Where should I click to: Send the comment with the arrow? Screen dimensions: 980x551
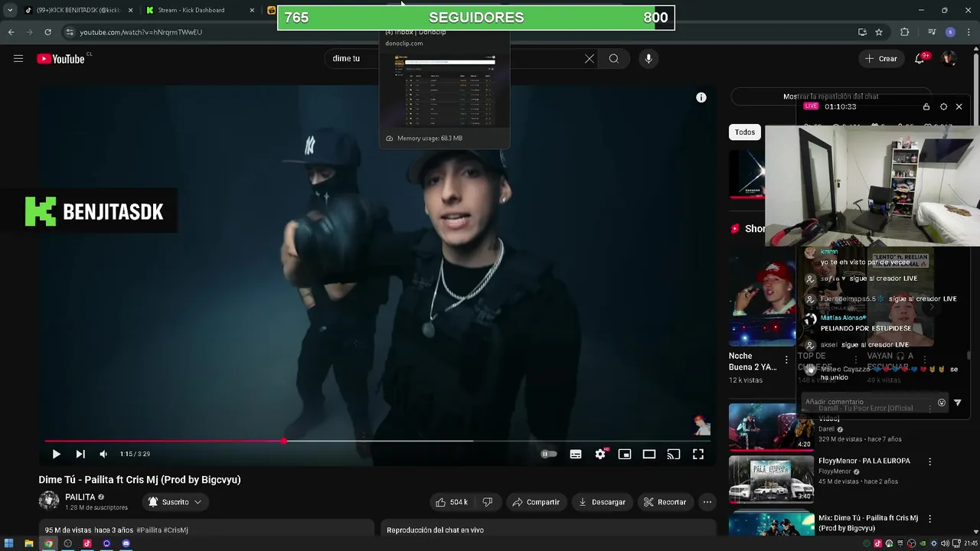pyautogui.click(x=957, y=403)
